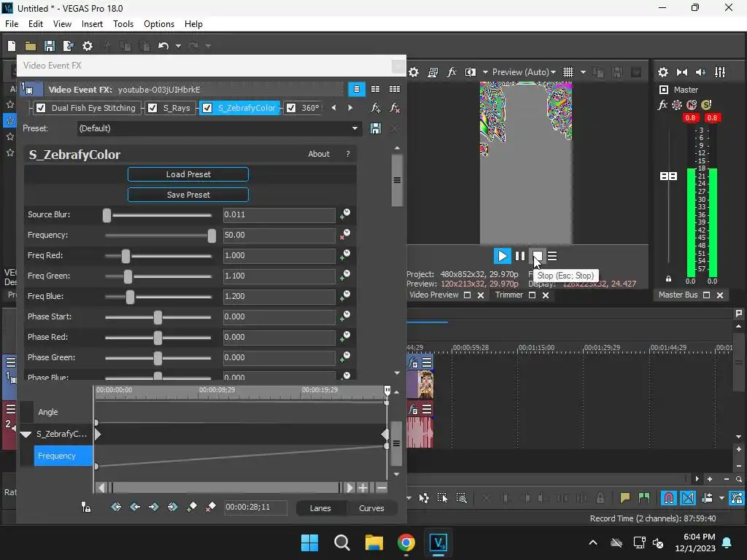Open Chrome from the taskbar

406,542
